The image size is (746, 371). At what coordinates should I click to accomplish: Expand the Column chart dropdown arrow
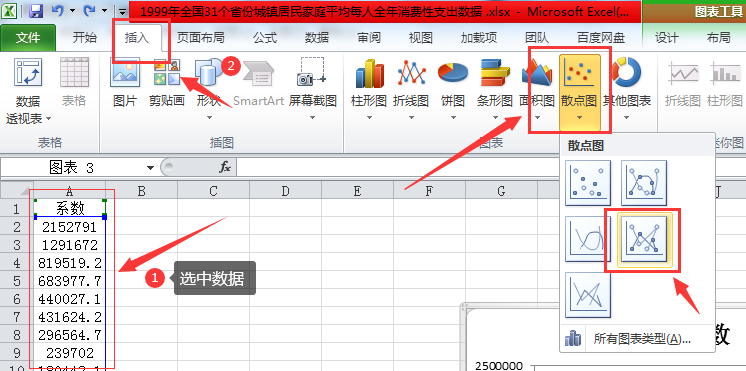(369, 117)
